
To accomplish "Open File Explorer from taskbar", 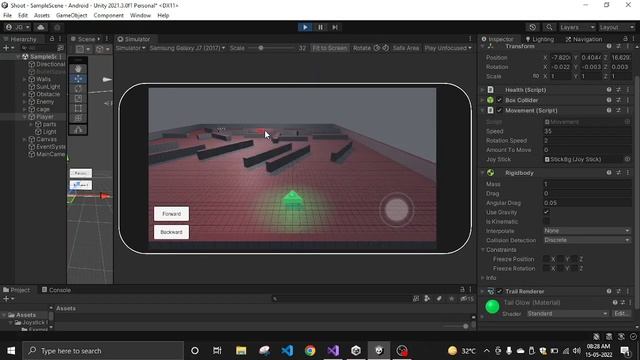I will [241, 351].
